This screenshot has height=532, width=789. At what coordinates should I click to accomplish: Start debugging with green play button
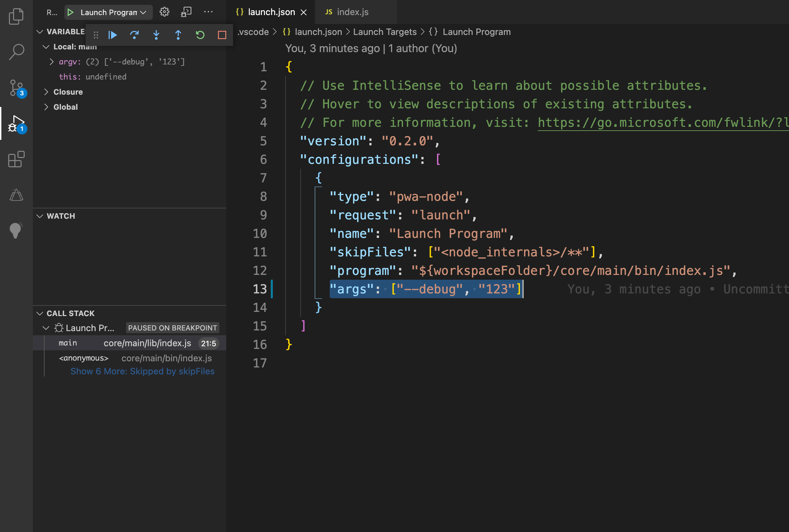click(x=71, y=12)
